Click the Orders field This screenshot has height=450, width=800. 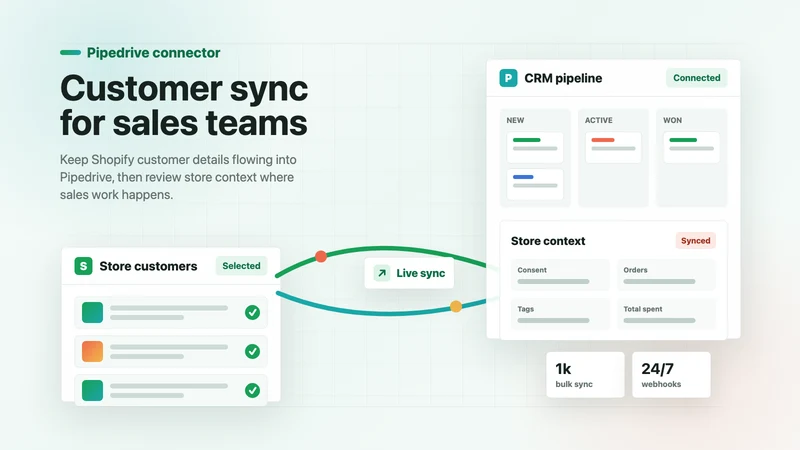click(666, 275)
